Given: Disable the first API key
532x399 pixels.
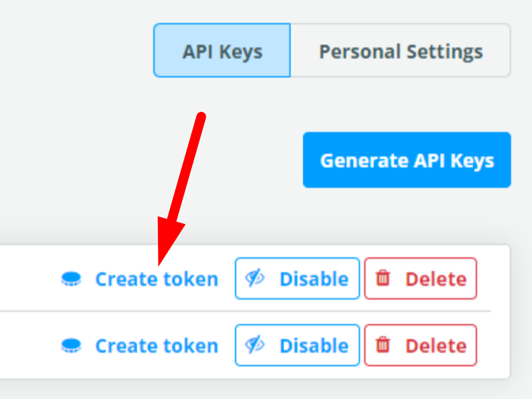Looking at the screenshot, I should [x=297, y=279].
